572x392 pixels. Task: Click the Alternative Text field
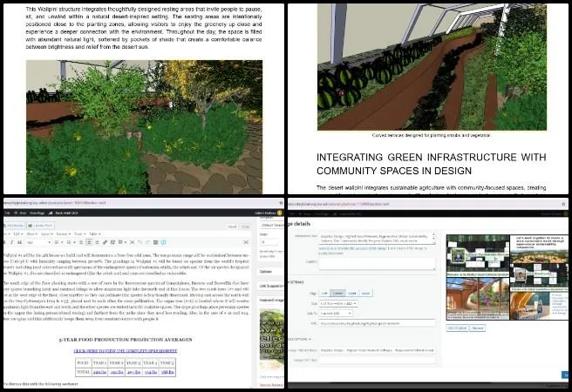click(x=377, y=239)
